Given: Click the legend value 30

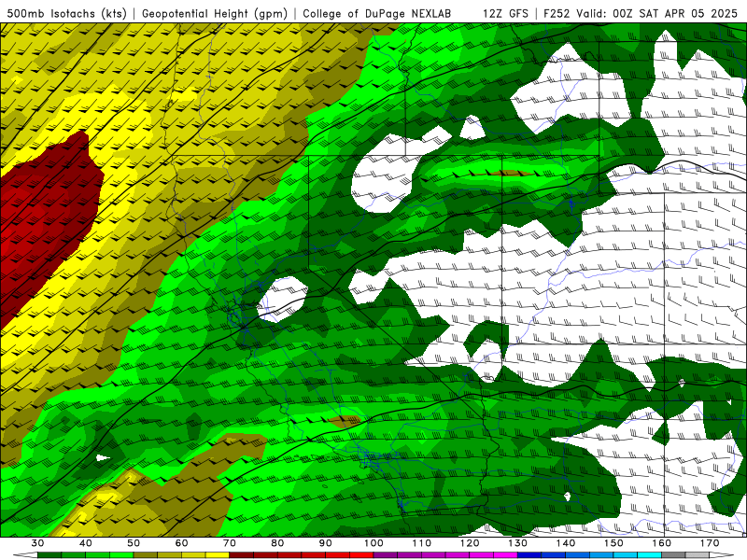Looking at the screenshot, I should (37, 543).
